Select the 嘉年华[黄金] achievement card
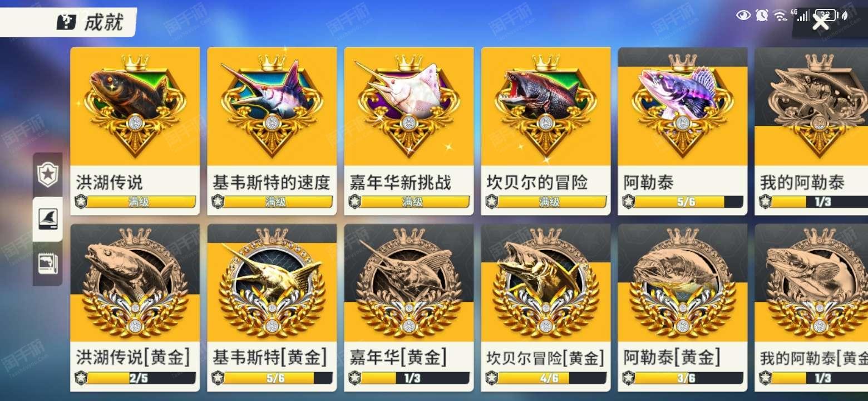The image size is (868, 401). (409, 308)
